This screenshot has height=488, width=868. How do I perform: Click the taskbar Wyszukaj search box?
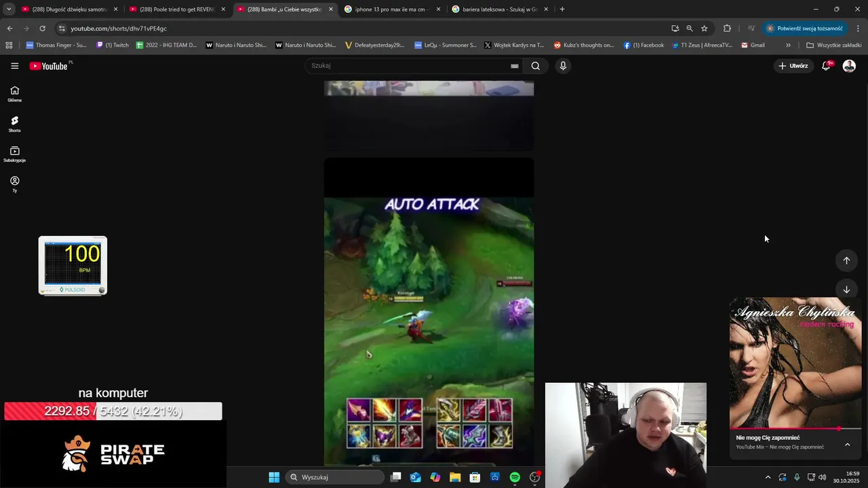tap(335, 477)
